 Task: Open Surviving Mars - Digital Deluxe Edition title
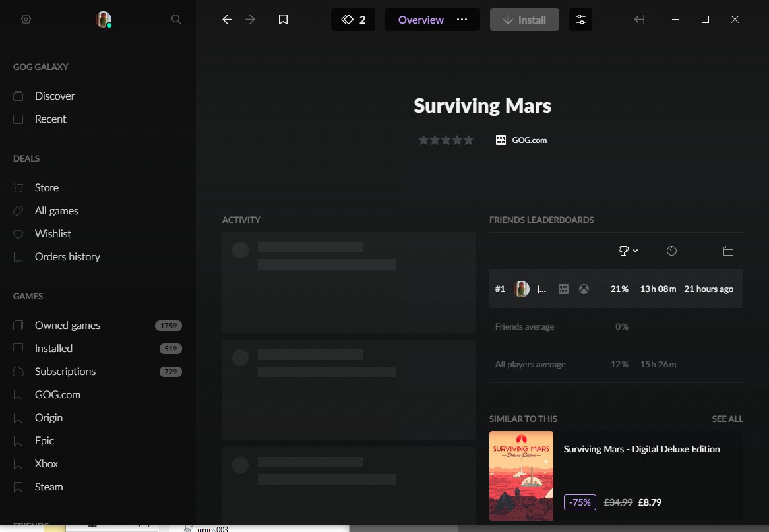pos(642,449)
